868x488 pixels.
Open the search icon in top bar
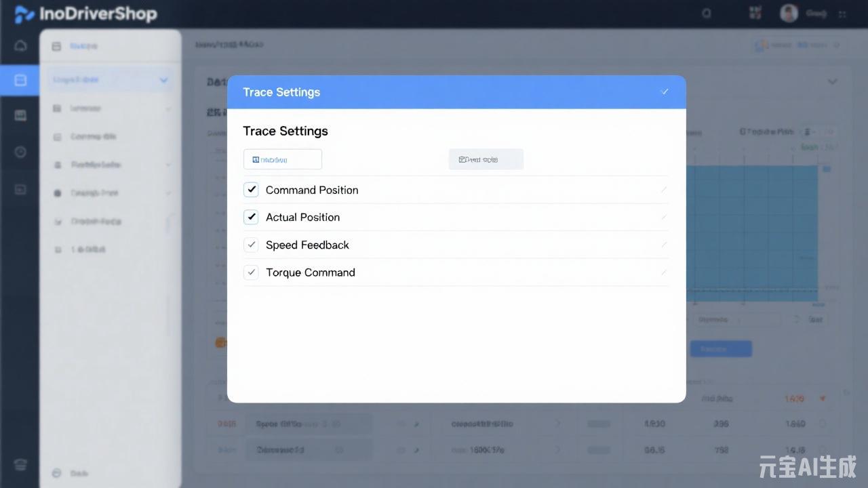[x=707, y=13]
